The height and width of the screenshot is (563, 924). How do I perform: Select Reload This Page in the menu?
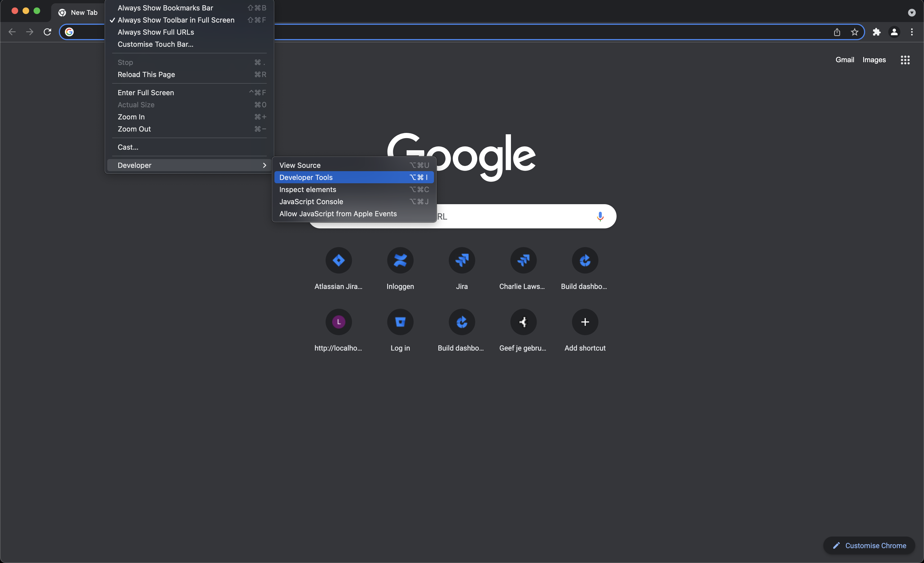[189, 74]
